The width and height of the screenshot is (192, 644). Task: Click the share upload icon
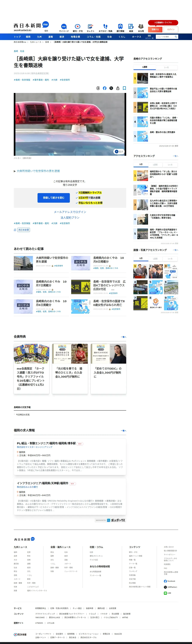(x=118, y=88)
